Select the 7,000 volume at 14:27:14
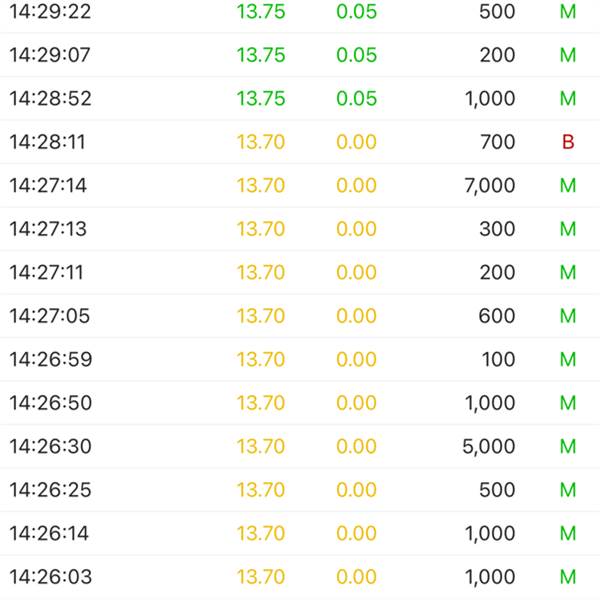Viewport: 600px width, 600px height. [490, 186]
